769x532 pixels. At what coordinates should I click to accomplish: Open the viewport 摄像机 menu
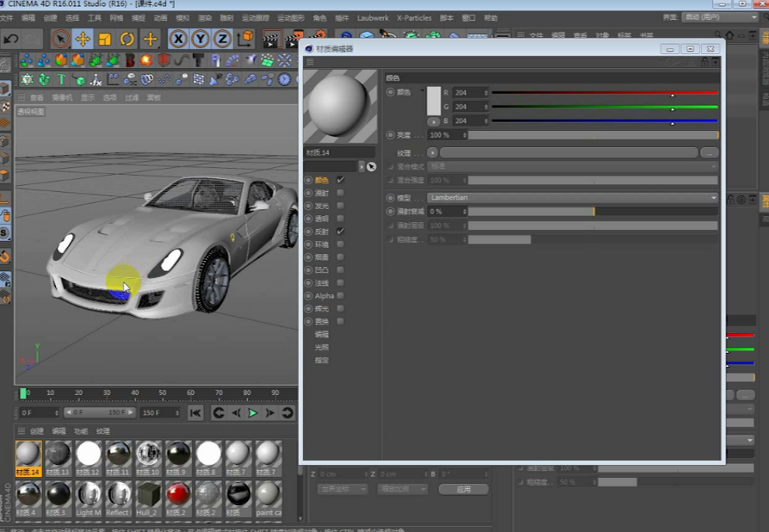tap(62, 97)
